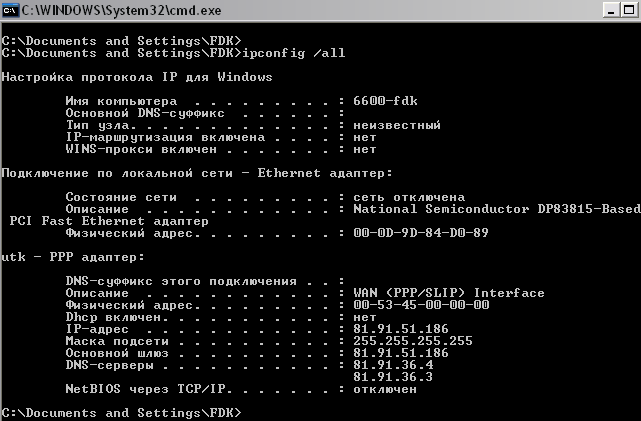The height and width of the screenshot is (421, 641).
Task: Open the cmd.exe system menu icon
Action: [10, 10]
